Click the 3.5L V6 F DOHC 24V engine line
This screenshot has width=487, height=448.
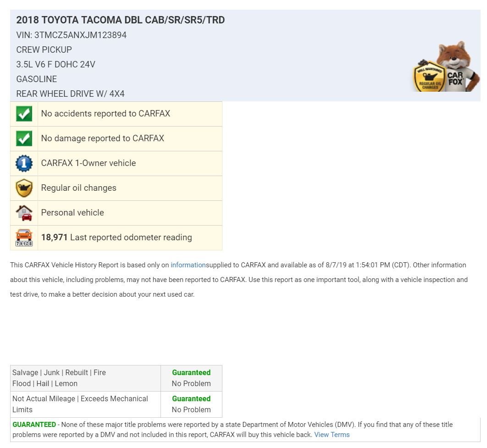[55, 65]
